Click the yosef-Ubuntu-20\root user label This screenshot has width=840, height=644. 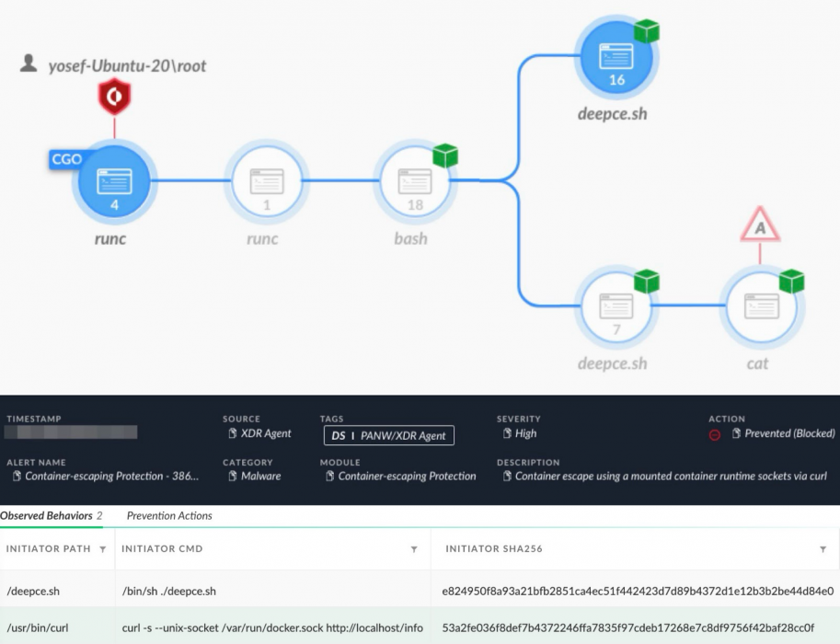tap(127, 65)
